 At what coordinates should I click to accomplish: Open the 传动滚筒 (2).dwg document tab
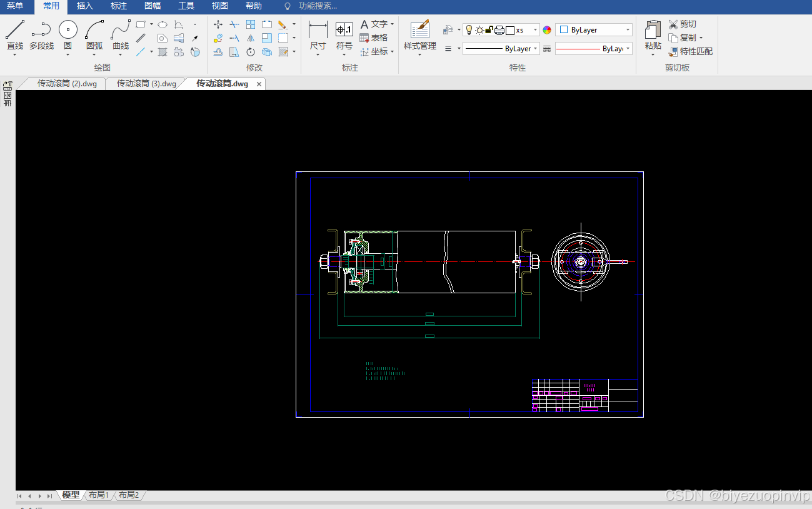67,84
